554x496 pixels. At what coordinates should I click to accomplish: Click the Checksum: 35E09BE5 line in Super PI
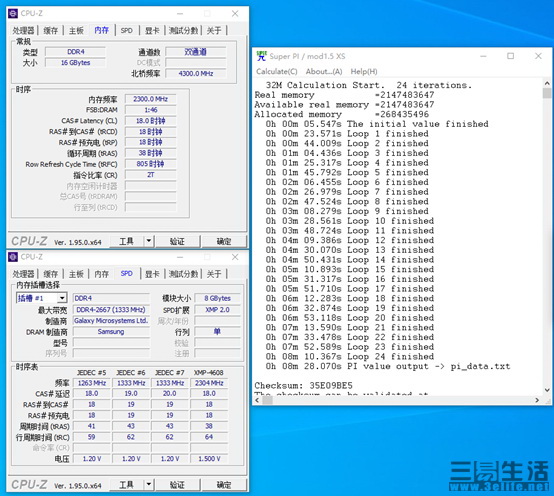(303, 385)
